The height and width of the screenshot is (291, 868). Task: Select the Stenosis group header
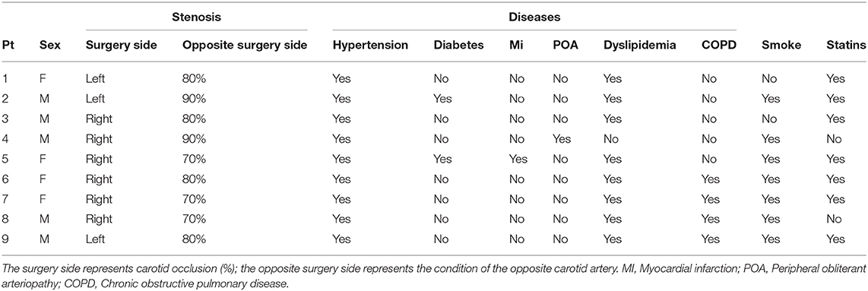coord(196,17)
